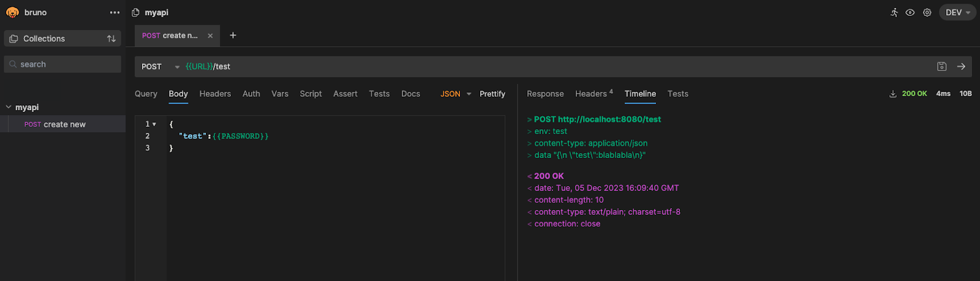This screenshot has height=281, width=980.
Task: Click the connection: close line
Action: click(x=563, y=223)
